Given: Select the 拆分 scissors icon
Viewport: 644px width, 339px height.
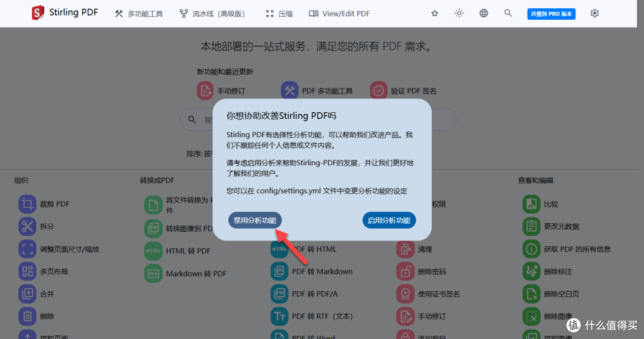Looking at the screenshot, I should point(27,226).
